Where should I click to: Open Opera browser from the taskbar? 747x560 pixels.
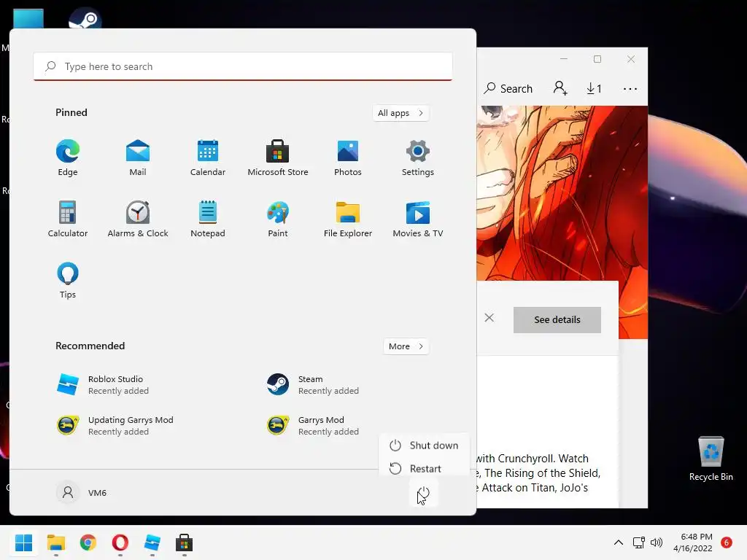coord(120,542)
